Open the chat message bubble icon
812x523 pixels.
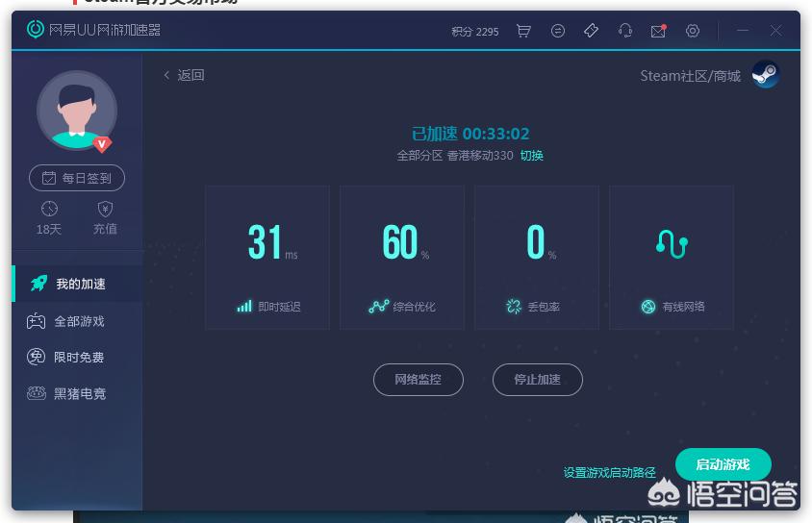pyautogui.click(x=558, y=31)
